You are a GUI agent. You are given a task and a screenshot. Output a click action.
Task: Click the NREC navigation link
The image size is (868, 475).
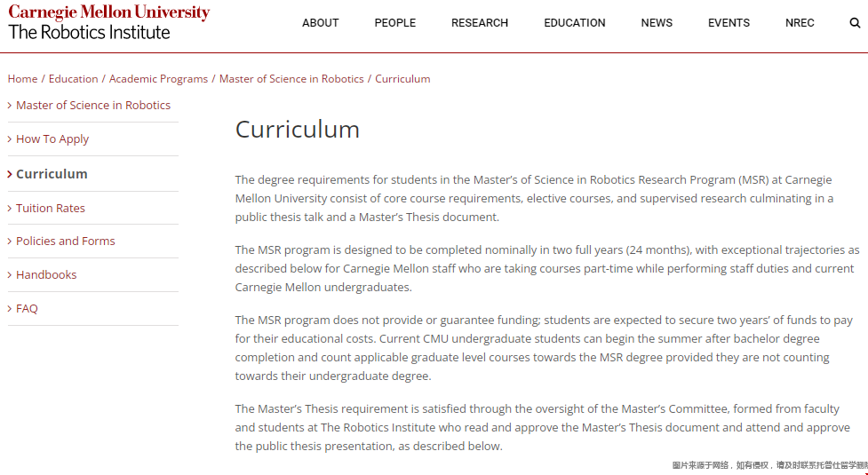[x=800, y=23]
